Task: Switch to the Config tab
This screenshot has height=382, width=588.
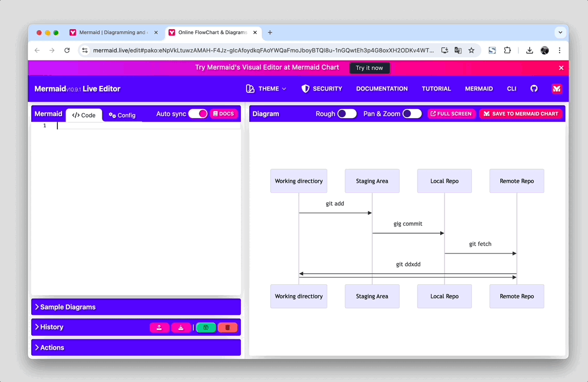Action: click(x=122, y=115)
